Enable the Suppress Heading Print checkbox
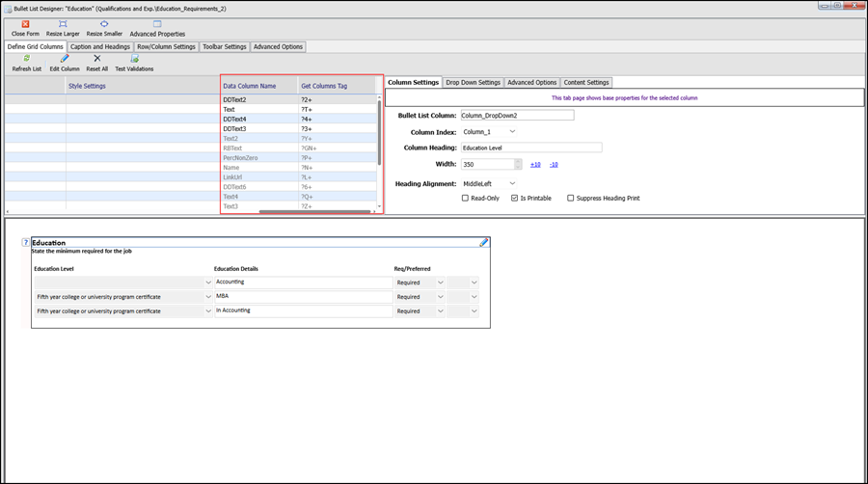The width and height of the screenshot is (868, 484). [x=570, y=198]
